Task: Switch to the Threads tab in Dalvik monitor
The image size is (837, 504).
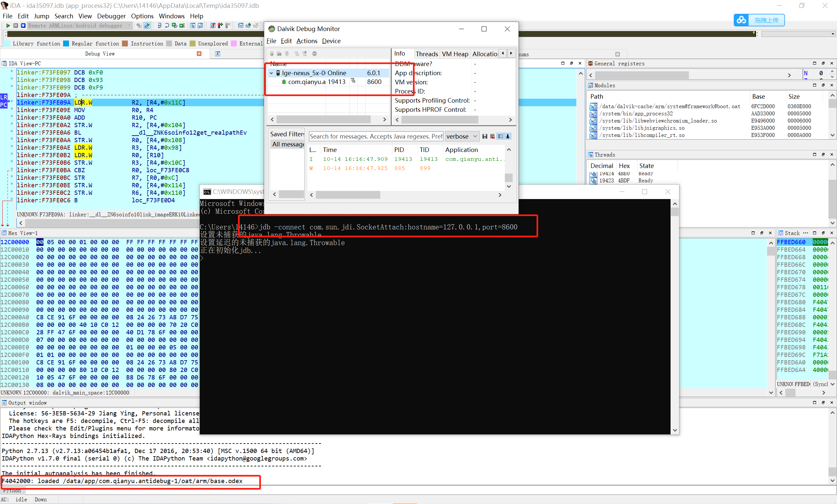Action: pyautogui.click(x=427, y=54)
